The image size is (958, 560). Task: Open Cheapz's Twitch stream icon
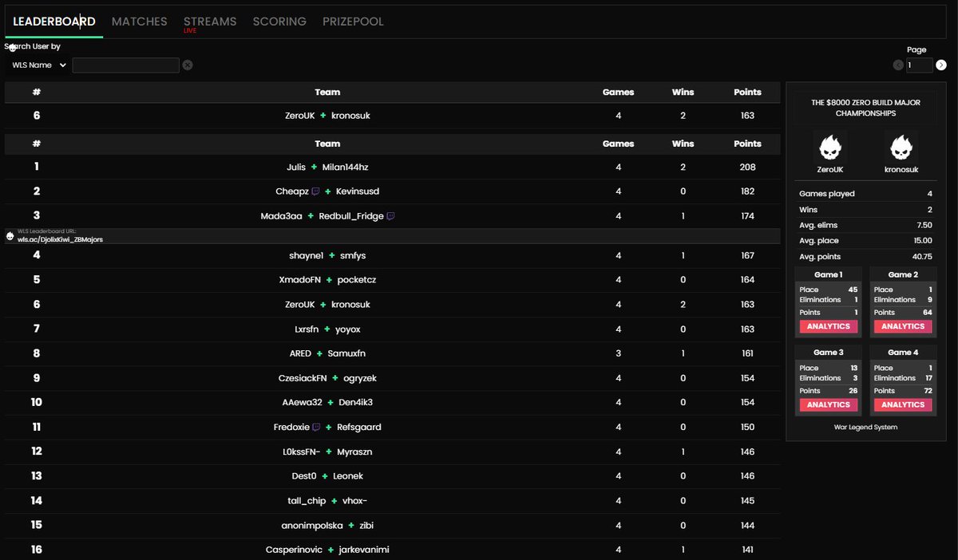[315, 191]
